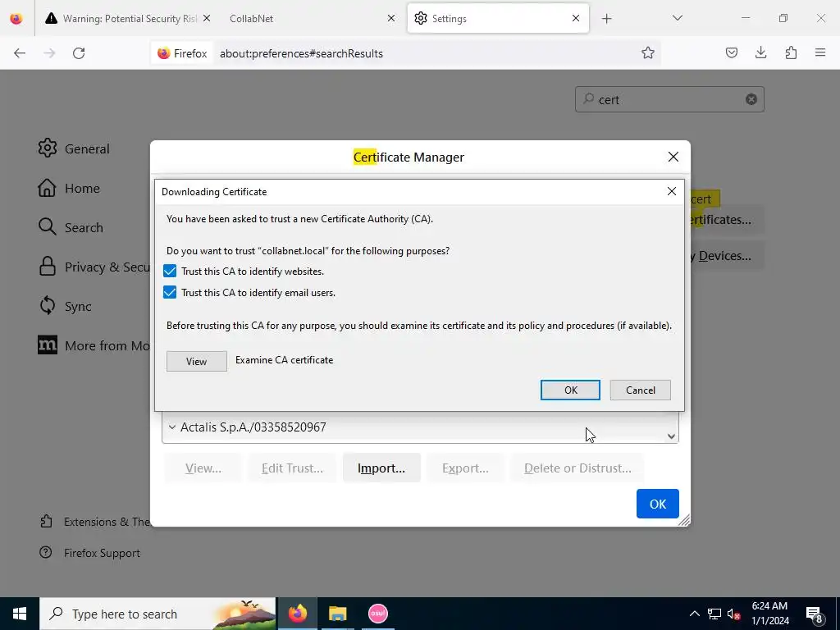Click the Import... button in Certificate Manager

point(381,468)
